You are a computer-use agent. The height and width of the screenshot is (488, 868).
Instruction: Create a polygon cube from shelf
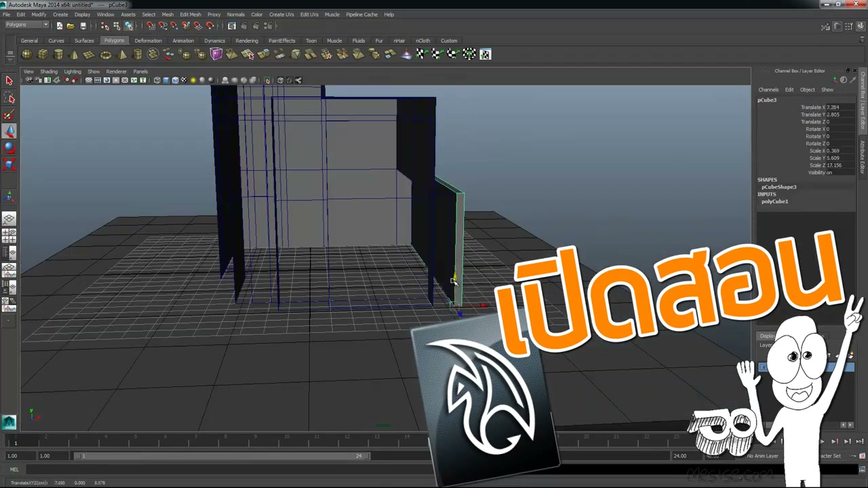point(43,54)
